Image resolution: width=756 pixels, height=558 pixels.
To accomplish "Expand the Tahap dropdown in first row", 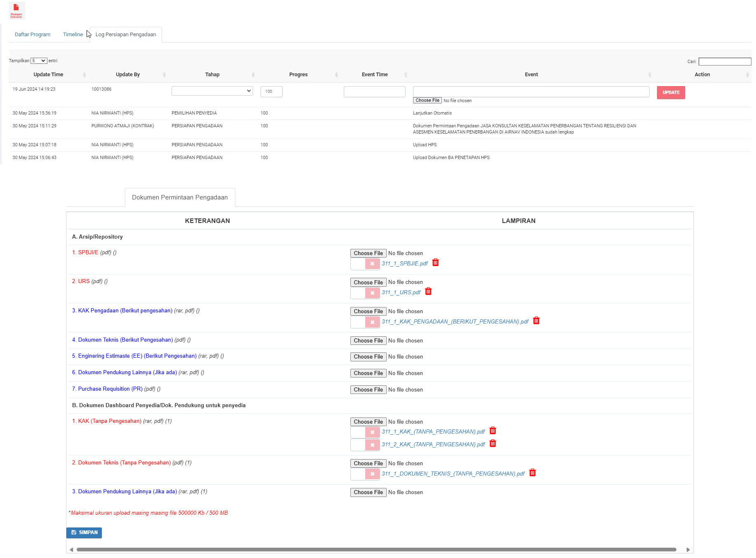I will pyautogui.click(x=212, y=91).
